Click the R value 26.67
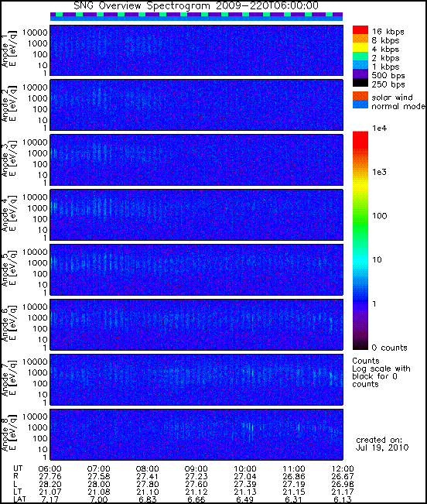Viewport: 427px width, 504px height. [x=343, y=476]
